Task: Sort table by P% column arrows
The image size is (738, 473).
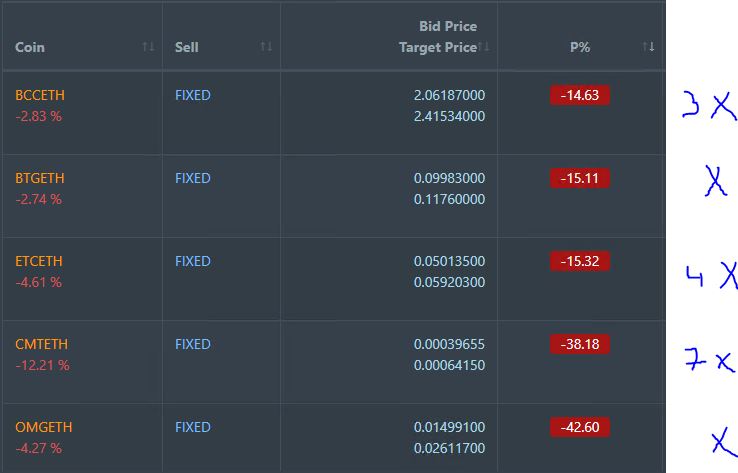Action: tap(649, 47)
